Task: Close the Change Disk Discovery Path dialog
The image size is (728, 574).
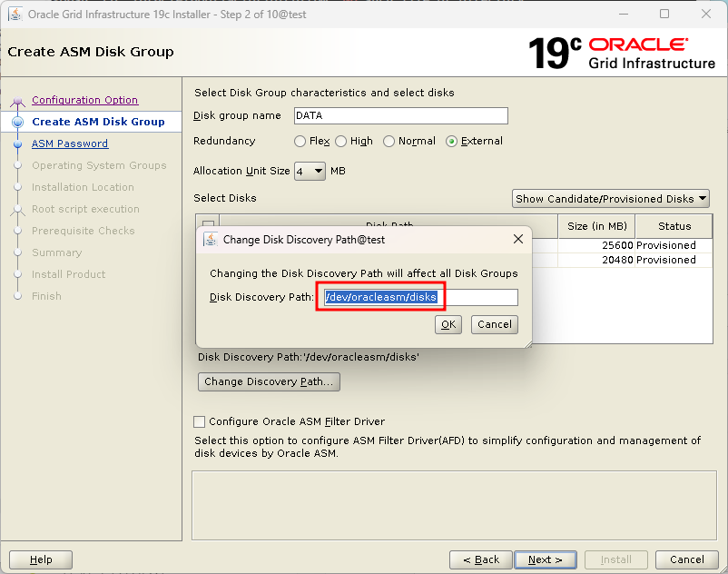Action: pos(518,239)
